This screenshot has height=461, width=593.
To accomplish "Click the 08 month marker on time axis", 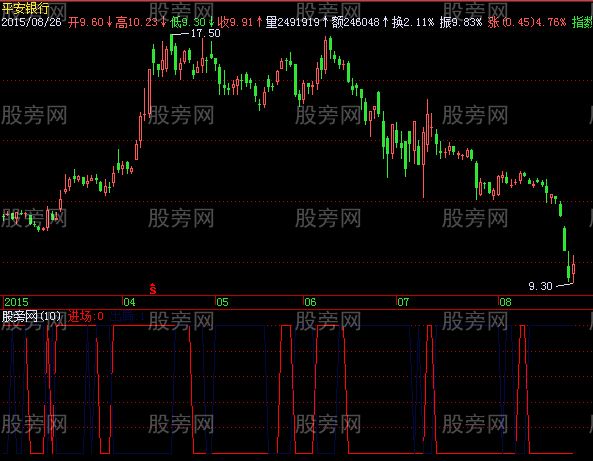I will [x=505, y=302].
